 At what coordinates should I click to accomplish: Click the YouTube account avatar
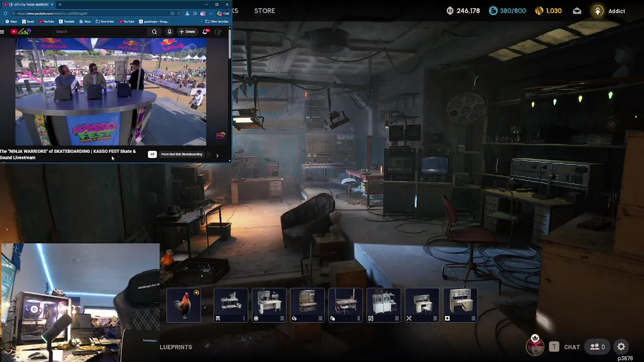(x=218, y=32)
